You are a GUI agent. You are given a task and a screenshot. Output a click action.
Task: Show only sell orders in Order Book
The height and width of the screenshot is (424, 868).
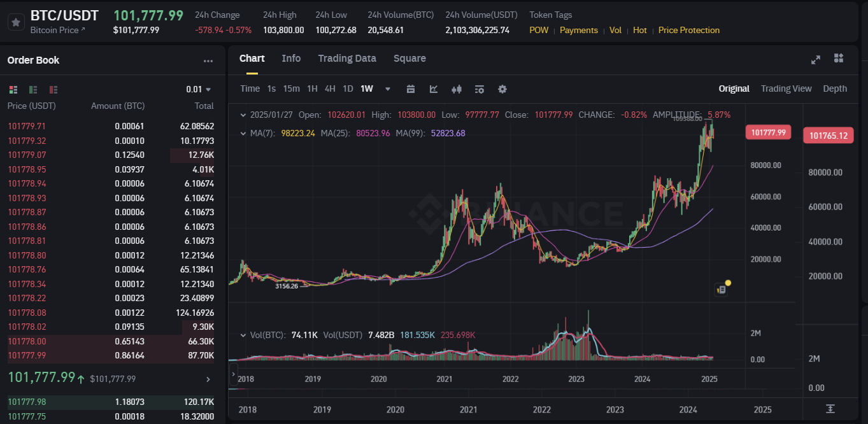(x=53, y=90)
